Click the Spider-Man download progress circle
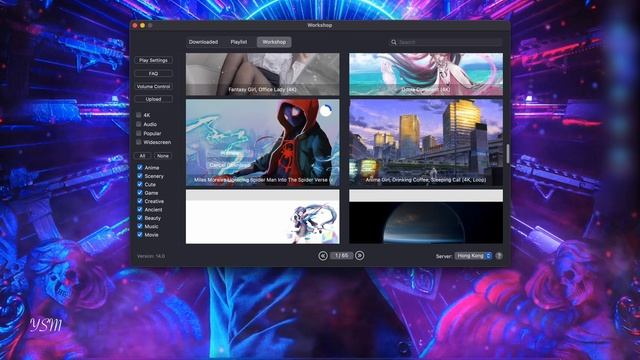640x360 pixels. (x=326, y=110)
